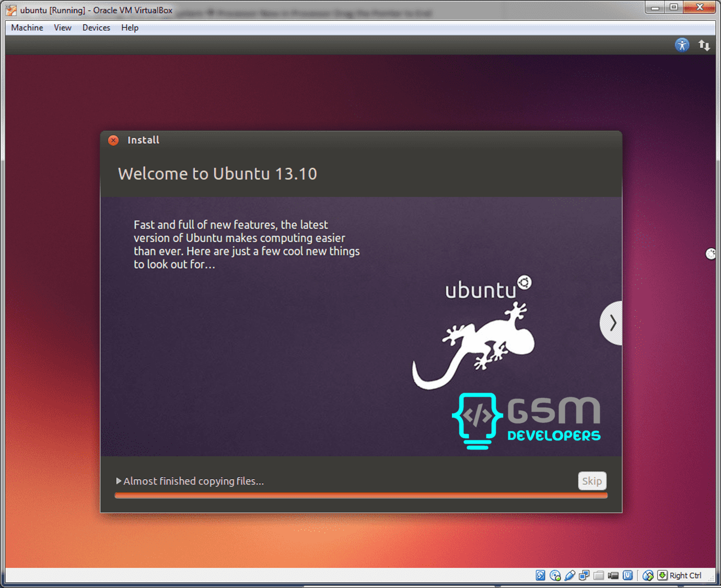Open the Machine menu
721x588 pixels.
click(27, 28)
